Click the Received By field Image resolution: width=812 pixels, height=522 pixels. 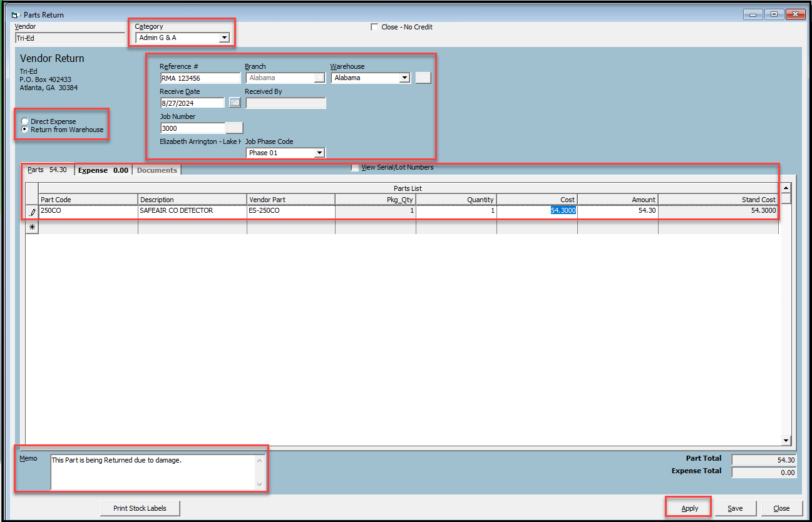coord(285,103)
